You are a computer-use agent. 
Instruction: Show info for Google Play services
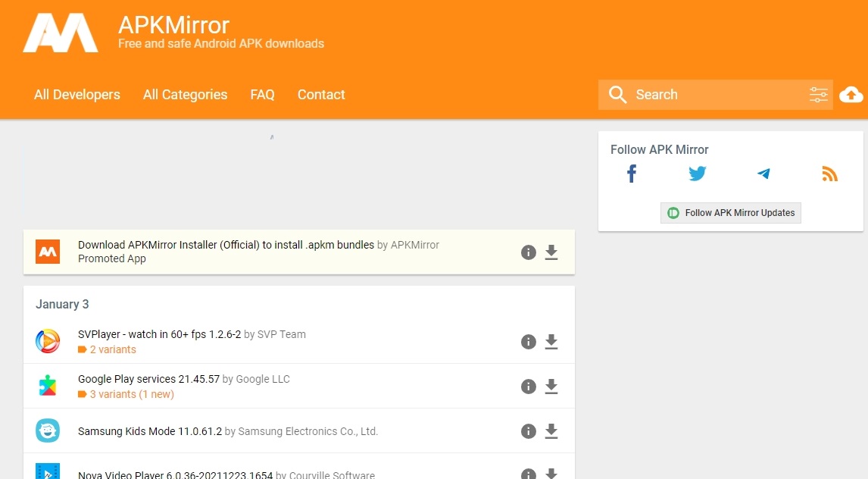coord(529,387)
